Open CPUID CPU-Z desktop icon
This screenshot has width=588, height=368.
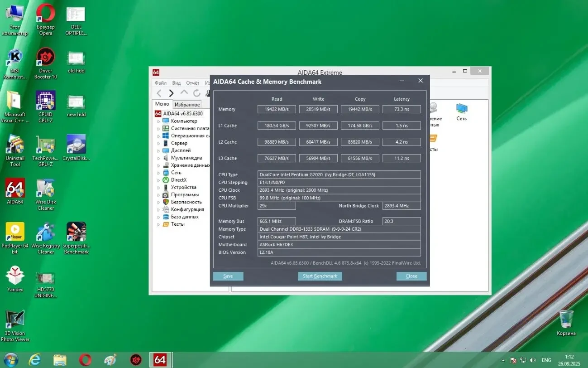46,101
